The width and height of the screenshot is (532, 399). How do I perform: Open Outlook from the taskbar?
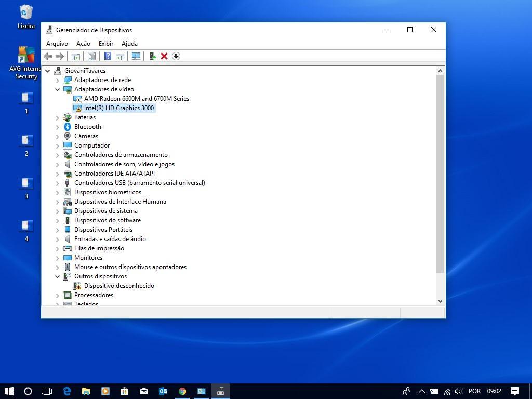(x=163, y=391)
